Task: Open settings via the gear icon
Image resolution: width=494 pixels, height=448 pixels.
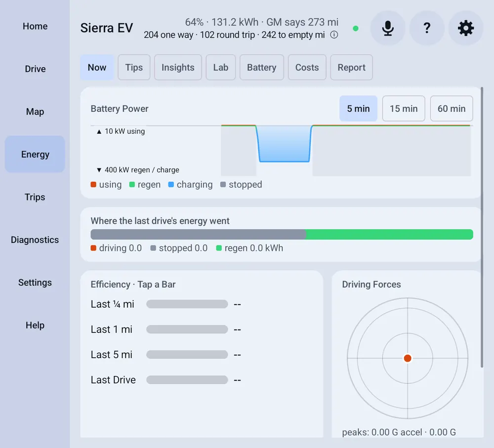Action: (x=466, y=28)
